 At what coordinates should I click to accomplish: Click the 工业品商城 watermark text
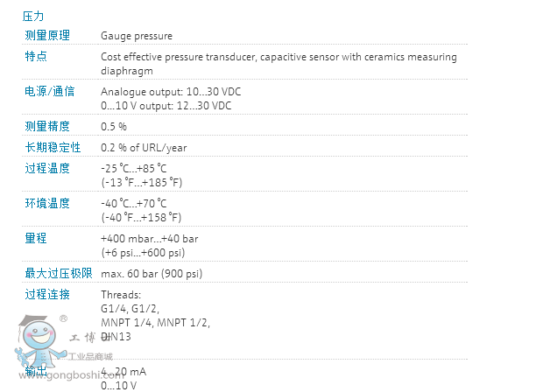coord(90,357)
